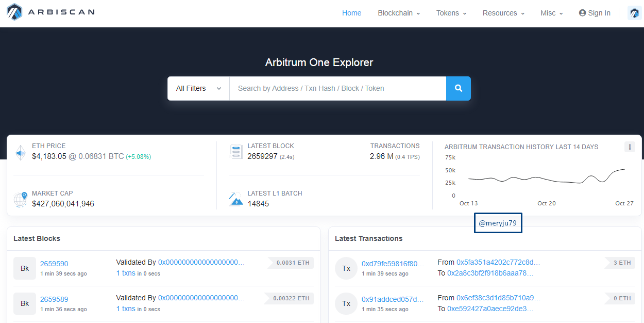The height and width of the screenshot is (323, 644).
Task: Open transaction 0x91addced057d...
Action: (393, 299)
